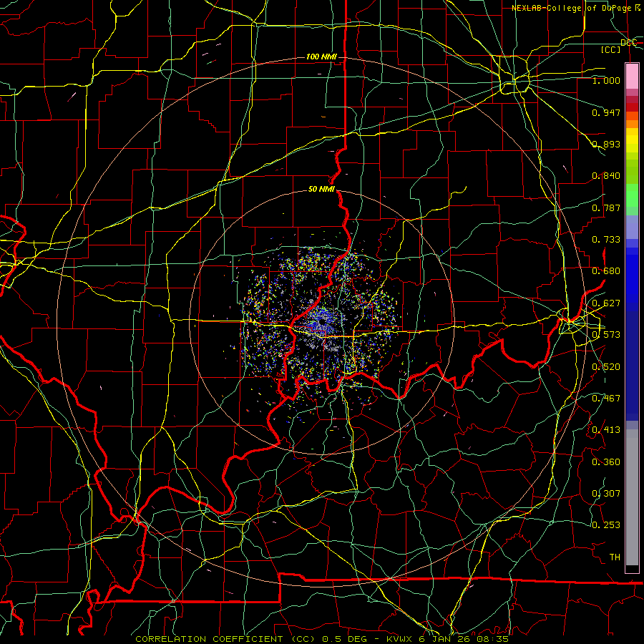Click the 0.253 legend value
The image size is (644, 644).
pyautogui.click(x=606, y=525)
